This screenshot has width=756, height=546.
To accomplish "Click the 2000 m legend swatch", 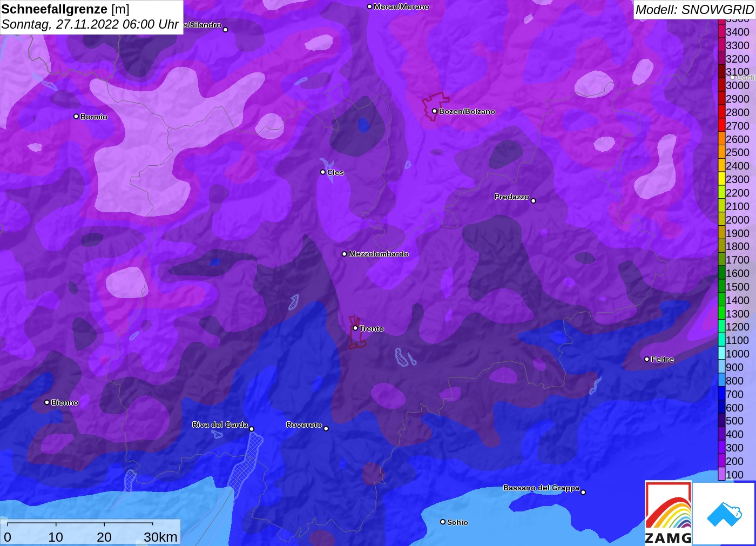I will coord(721,219).
